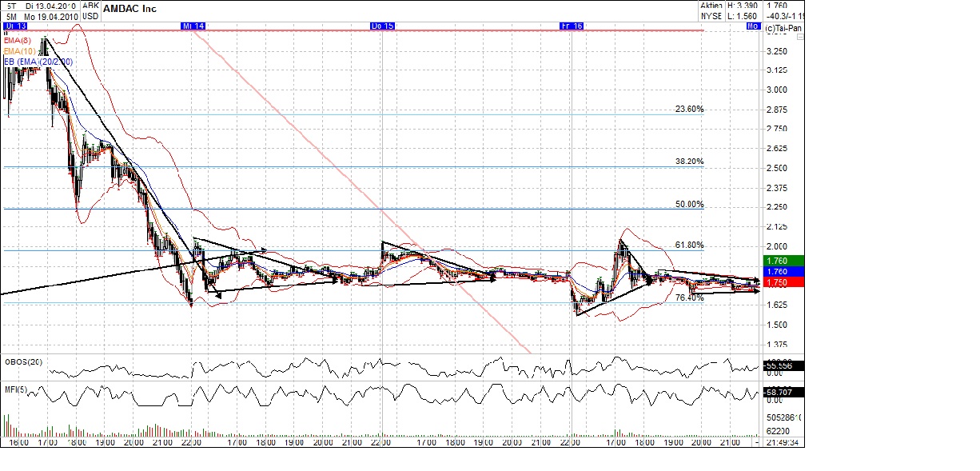Click the NYSE exchange cell

pyautogui.click(x=711, y=15)
